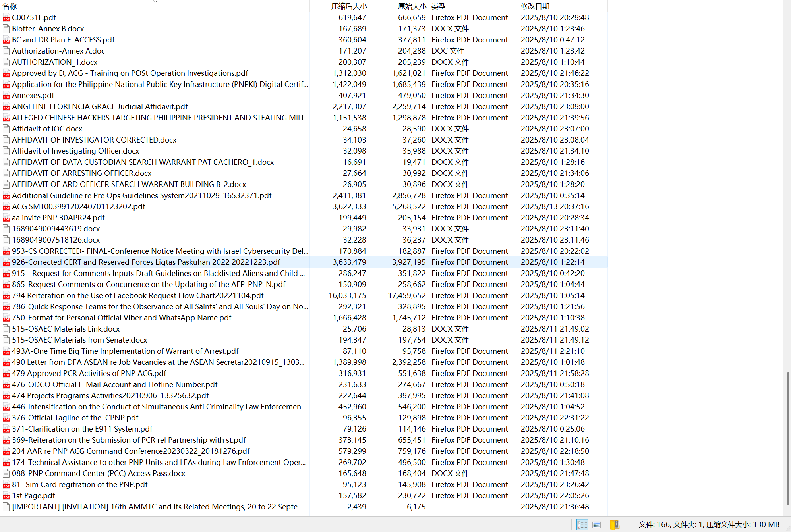Image resolution: width=791 pixels, height=532 pixels.
Task: Select ACG SMT00399120240701123202.pdf file
Action: pos(79,207)
